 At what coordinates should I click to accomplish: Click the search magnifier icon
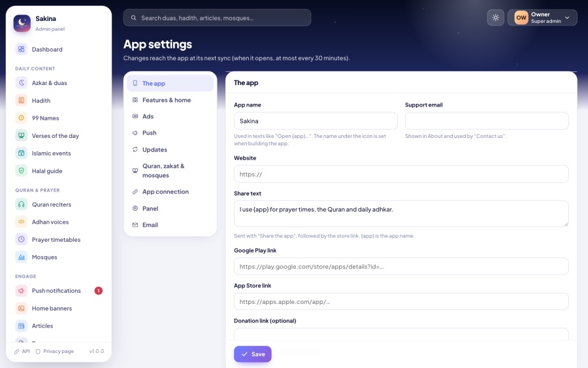133,18
